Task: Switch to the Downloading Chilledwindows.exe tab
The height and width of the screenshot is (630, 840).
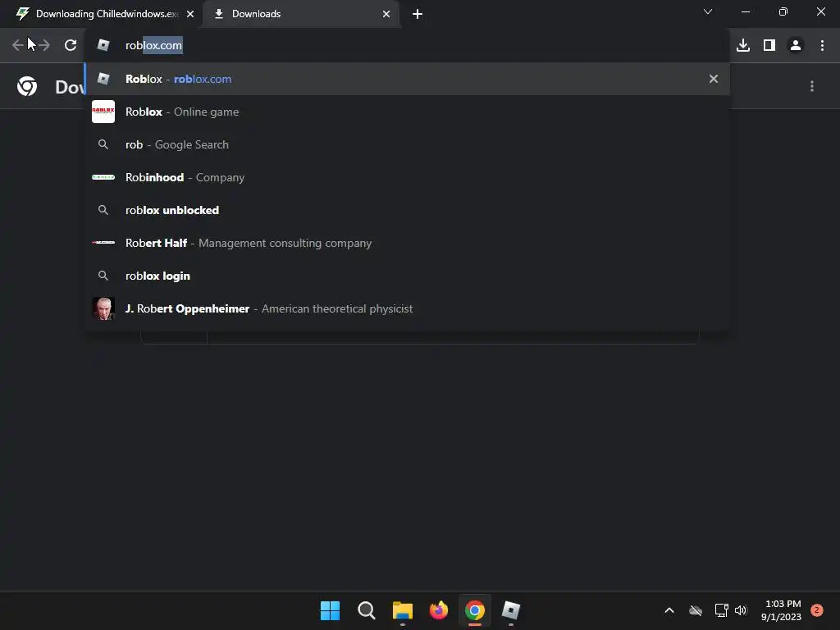Action: [x=106, y=14]
